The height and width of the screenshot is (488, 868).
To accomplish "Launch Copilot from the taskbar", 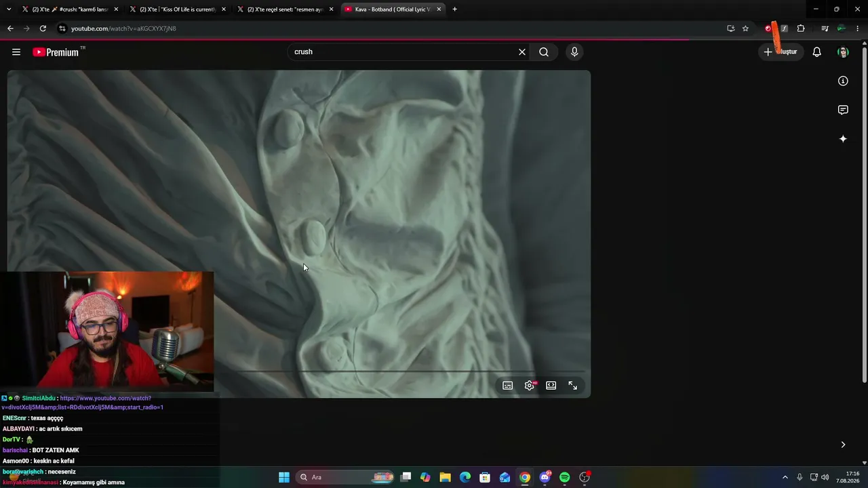I will pos(425,477).
